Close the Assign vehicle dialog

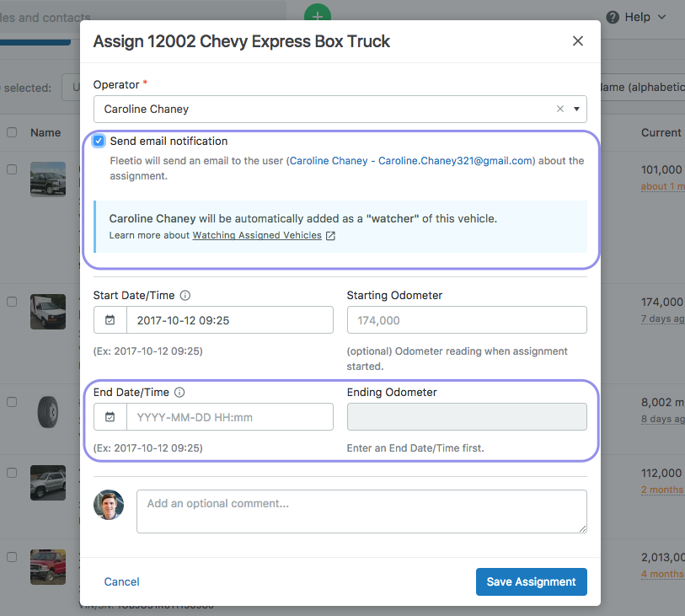click(x=578, y=41)
